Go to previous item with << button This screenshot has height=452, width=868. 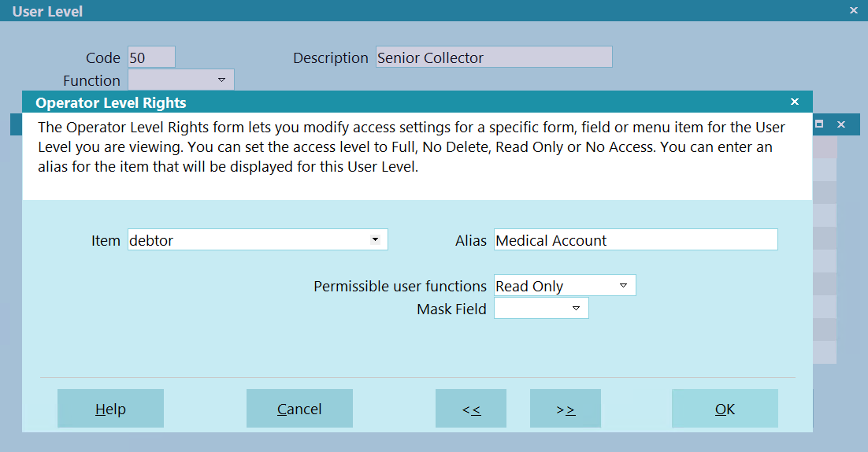471,408
